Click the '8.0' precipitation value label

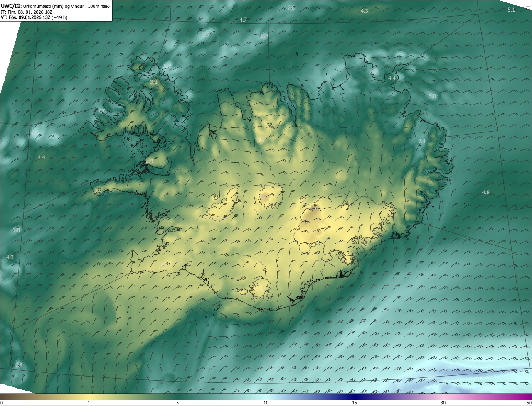coord(432,96)
